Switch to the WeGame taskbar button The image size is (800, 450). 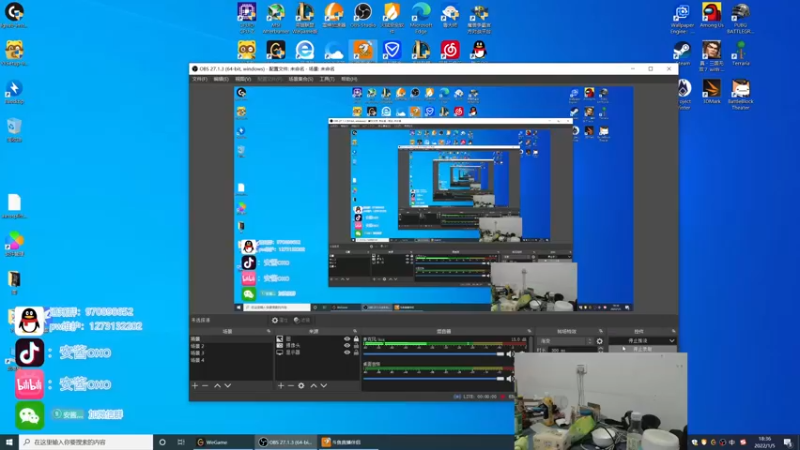222,442
